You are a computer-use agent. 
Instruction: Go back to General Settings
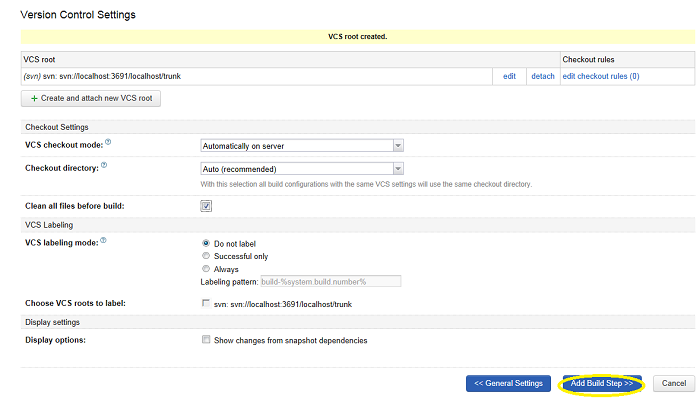[x=508, y=383]
